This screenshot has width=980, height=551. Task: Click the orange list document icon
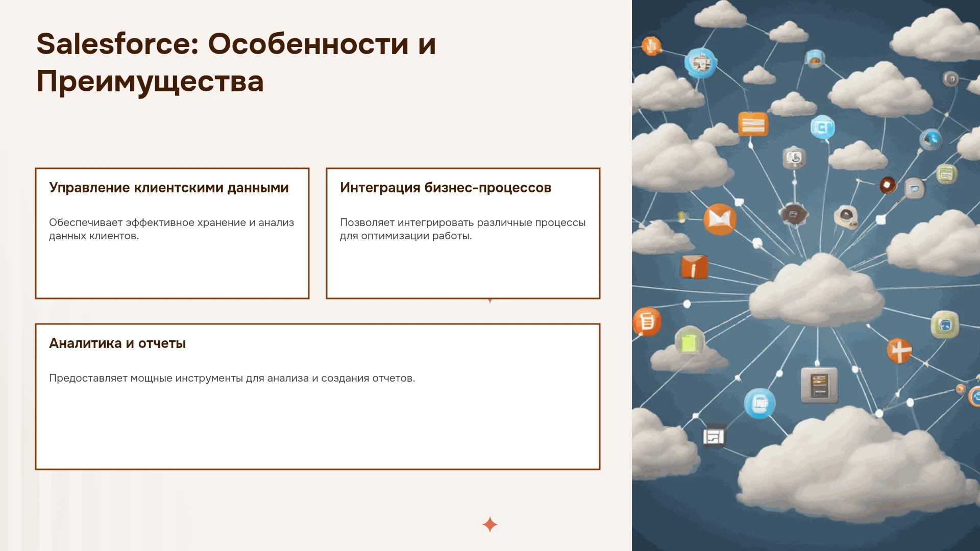pyautogui.click(x=647, y=321)
